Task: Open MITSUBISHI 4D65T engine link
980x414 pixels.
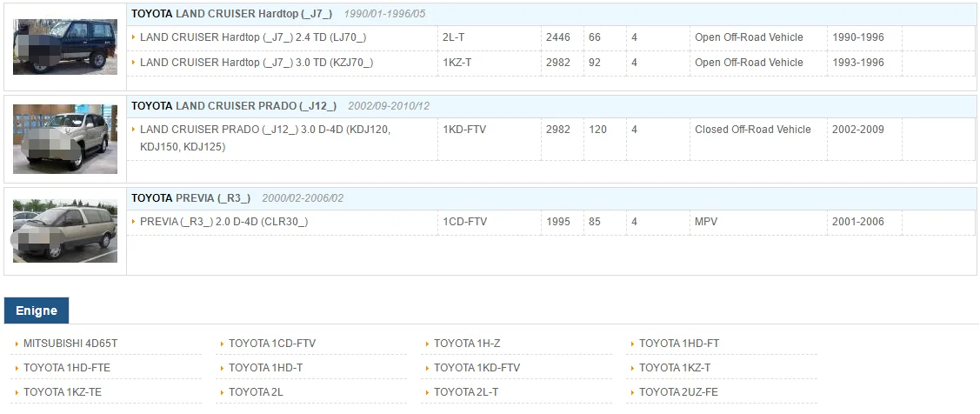Action: coord(70,344)
